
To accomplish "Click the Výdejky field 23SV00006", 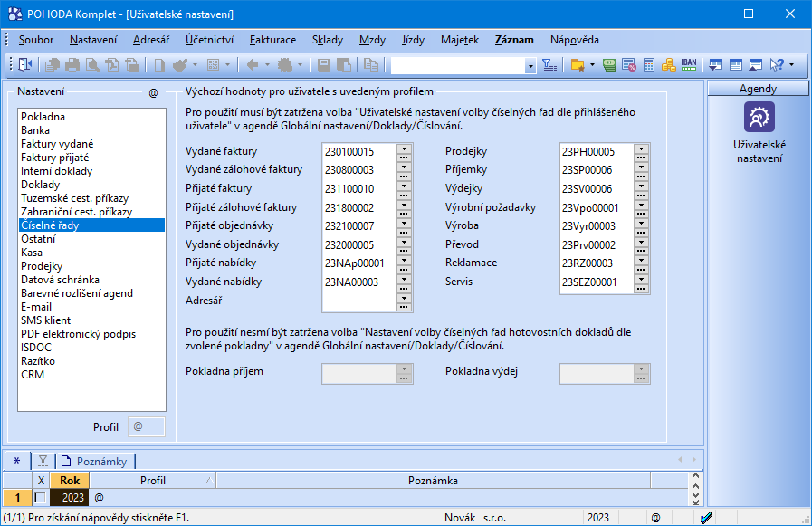I will 597,189.
